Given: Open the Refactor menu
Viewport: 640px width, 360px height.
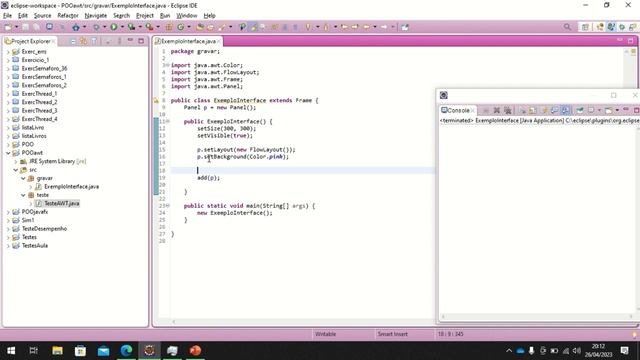Looking at the screenshot, I should tap(68, 16).
